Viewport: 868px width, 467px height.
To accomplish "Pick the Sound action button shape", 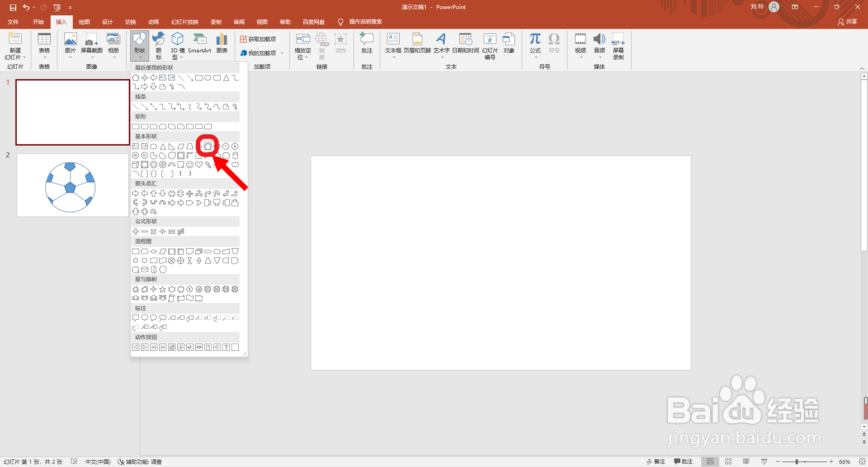I will point(217,347).
